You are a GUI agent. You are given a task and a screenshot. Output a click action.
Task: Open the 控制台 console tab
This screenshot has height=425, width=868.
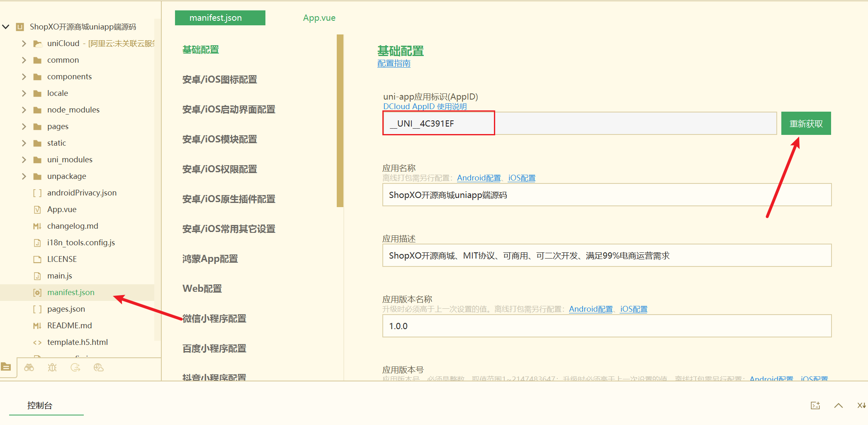click(x=40, y=405)
